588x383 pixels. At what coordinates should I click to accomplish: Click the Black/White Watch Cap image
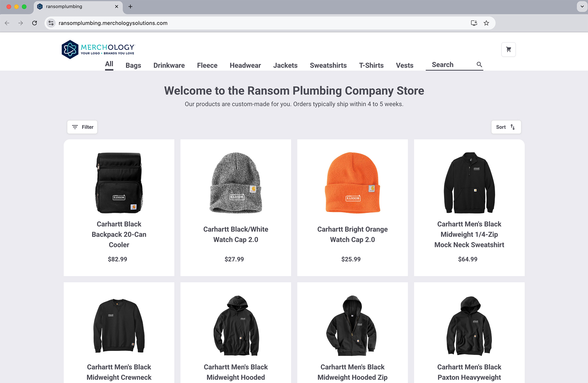pos(236,183)
